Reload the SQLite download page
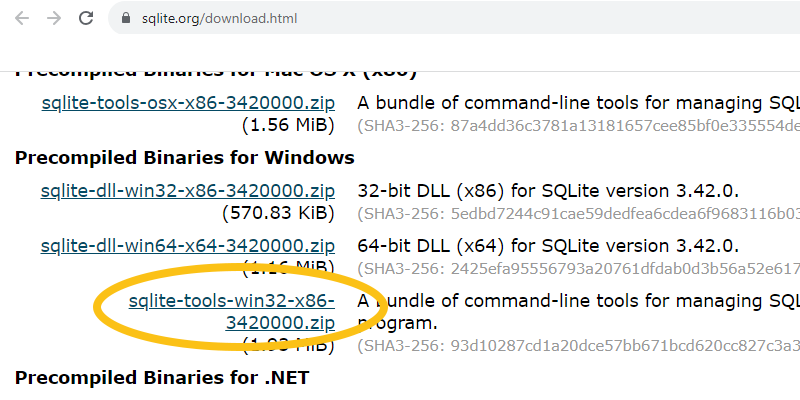The width and height of the screenshot is (800, 400). point(86,18)
